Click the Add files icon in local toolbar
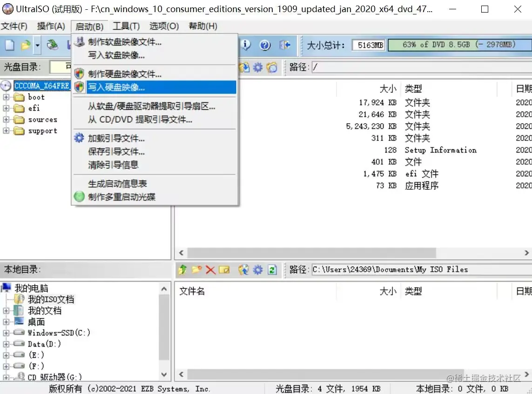This screenshot has height=394, width=532. tap(243, 269)
